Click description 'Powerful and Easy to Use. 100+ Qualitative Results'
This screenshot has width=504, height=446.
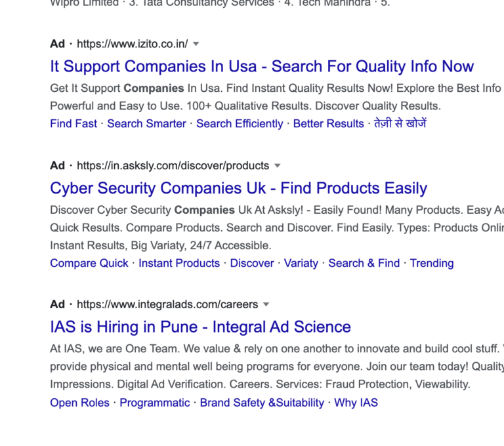pyautogui.click(x=181, y=106)
